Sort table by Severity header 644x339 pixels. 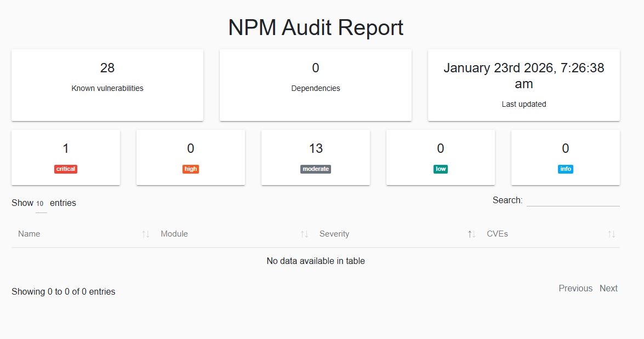(334, 234)
